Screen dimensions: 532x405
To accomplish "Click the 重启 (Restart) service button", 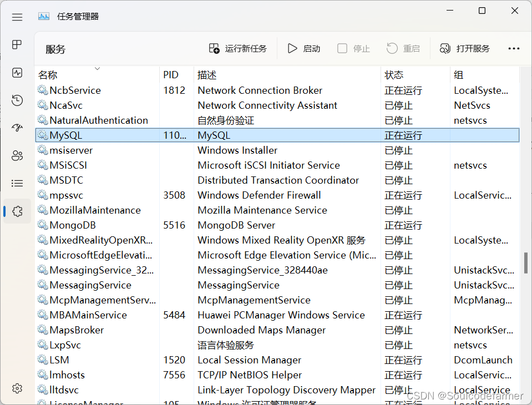I will (403, 48).
